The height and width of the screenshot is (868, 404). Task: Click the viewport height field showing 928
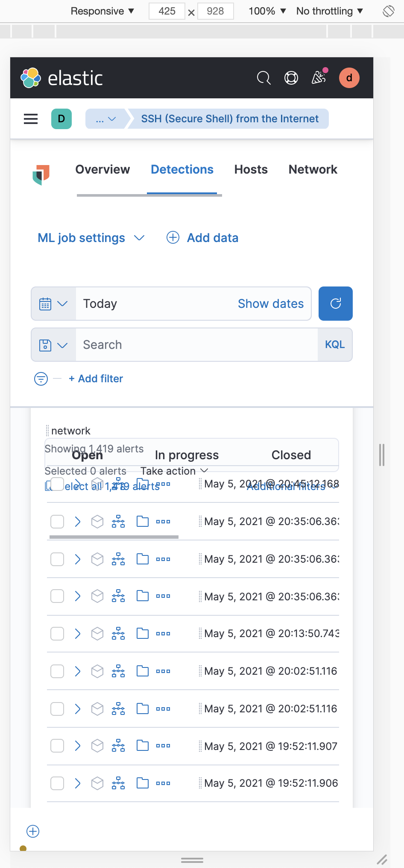[215, 11]
